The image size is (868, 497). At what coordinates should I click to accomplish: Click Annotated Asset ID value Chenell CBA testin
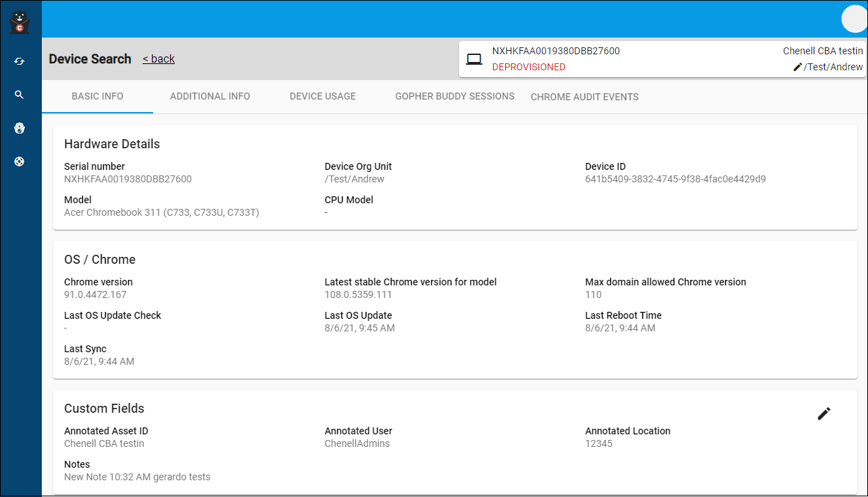pyautogui.click(x=104, y=443)
